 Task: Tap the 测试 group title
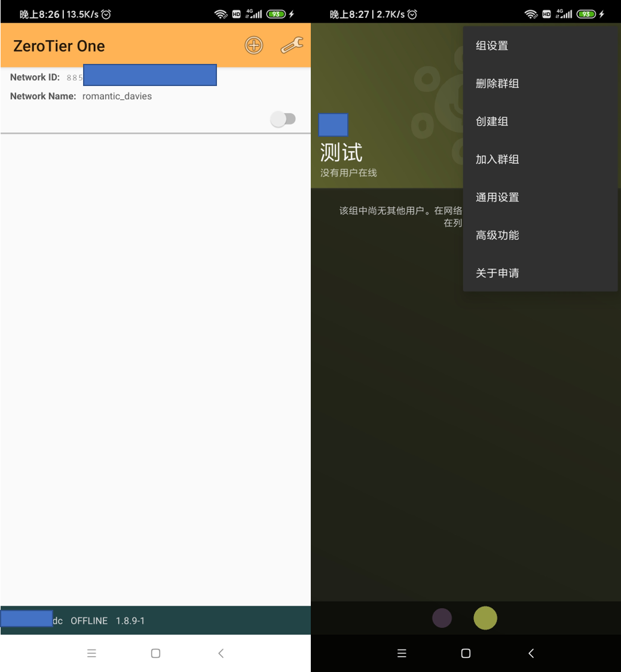click(341, 152)
